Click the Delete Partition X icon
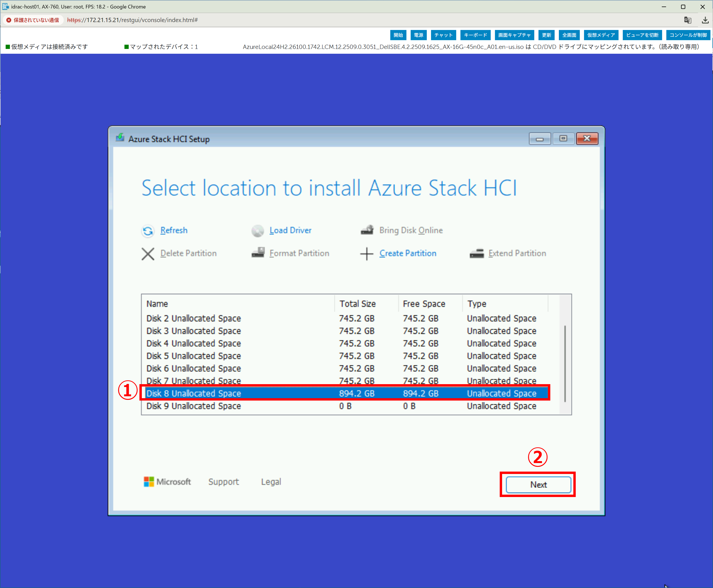This screenshot has width=713, height=588. pyautogui.click(x=147, y=254)
